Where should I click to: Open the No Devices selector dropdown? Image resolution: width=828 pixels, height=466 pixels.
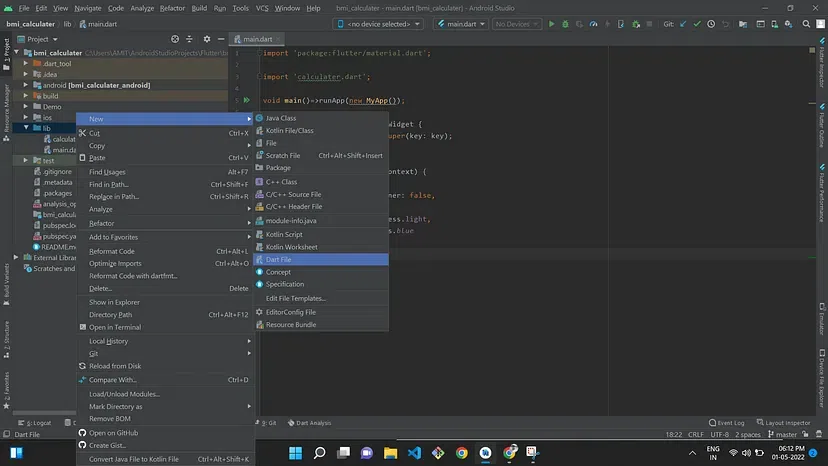514,23
